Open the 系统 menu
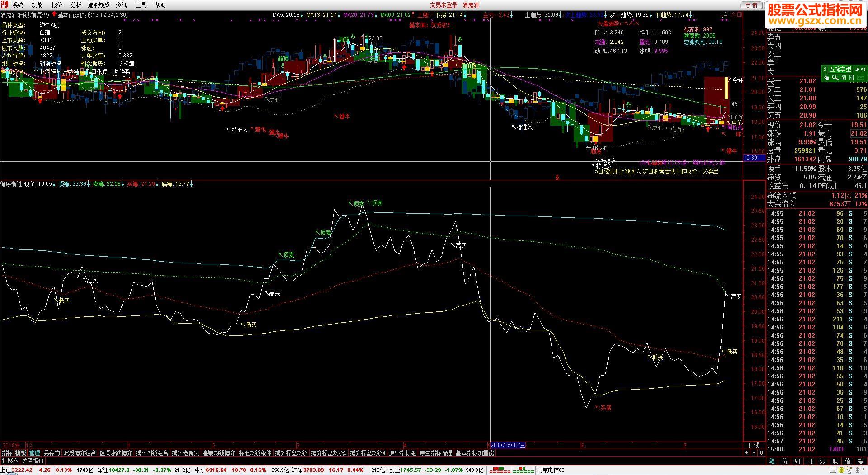The image size is (868, 475). pos(18,5)
